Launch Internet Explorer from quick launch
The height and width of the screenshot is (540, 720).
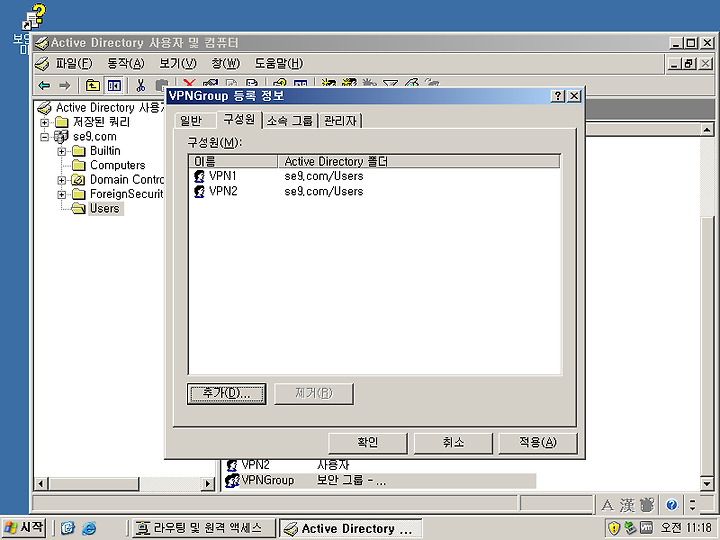pyautogui.click(x=89, y=528)
